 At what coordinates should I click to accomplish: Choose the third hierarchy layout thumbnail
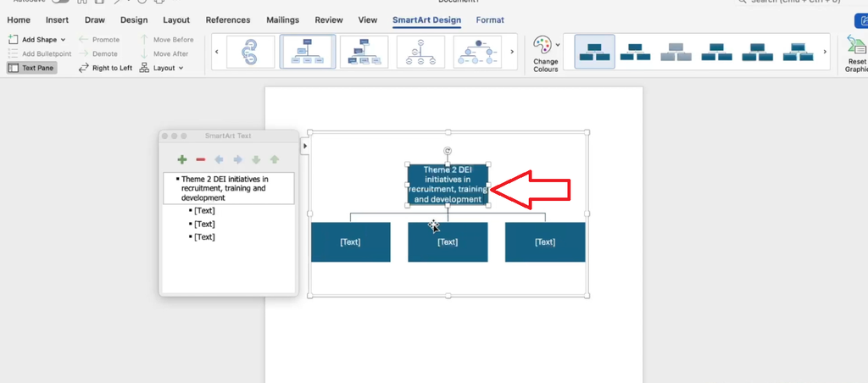tap(364, 52)
